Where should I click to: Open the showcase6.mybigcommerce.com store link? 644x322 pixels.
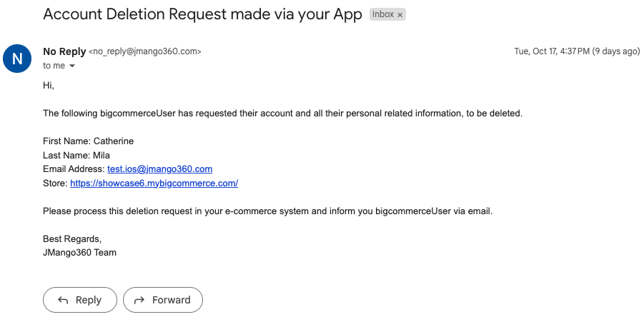pos(154,183)
